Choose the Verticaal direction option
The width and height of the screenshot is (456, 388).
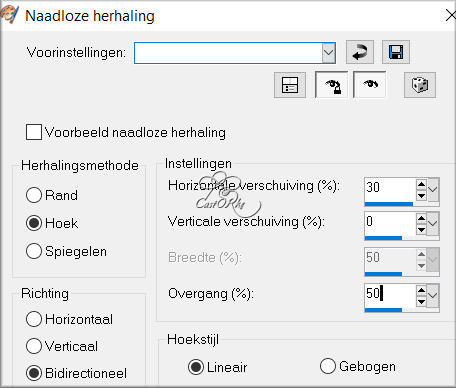(x=34, y=346)
